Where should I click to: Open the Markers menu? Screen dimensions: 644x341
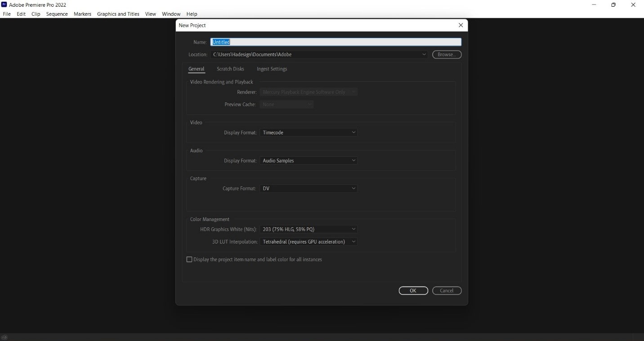pos(82,14)
